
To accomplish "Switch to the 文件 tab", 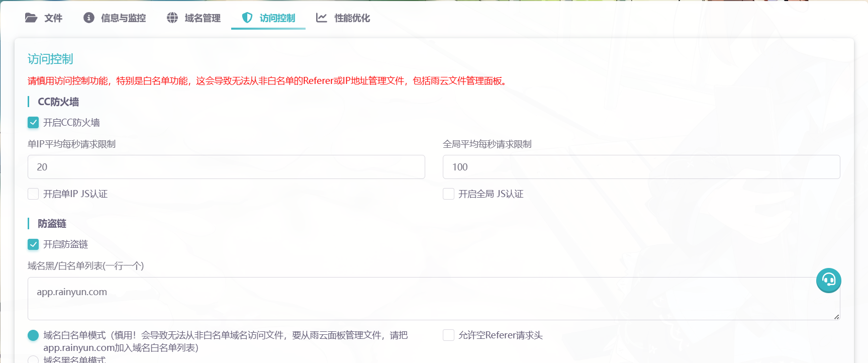I will (x=53, y=18).
